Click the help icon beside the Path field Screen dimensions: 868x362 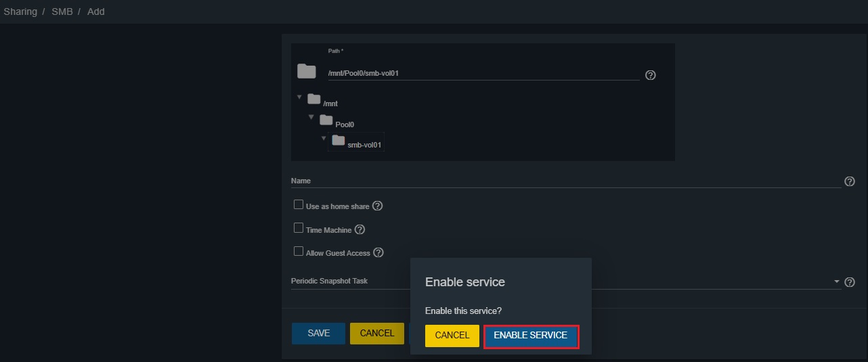click(651, 75)
